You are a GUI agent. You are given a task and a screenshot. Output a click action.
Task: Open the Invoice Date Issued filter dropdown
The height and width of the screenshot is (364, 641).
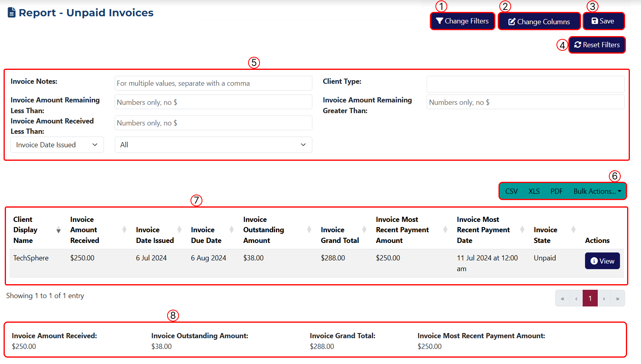pos(57,144)
